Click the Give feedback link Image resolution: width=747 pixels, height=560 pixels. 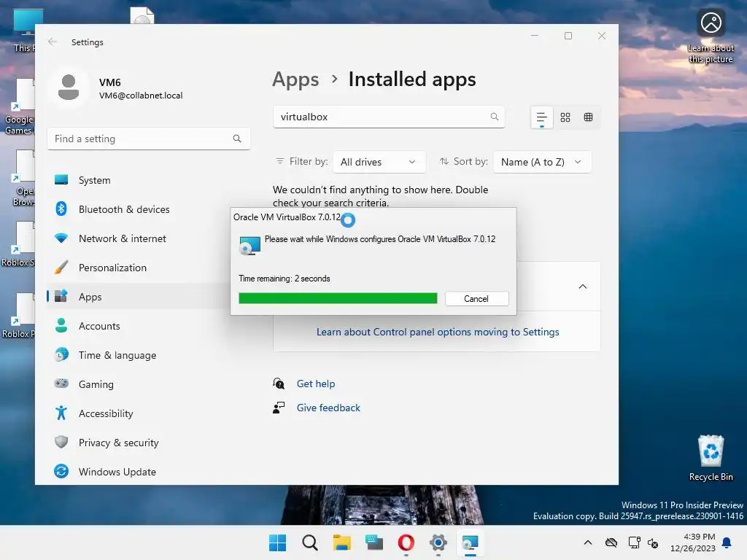coord(328,408)
